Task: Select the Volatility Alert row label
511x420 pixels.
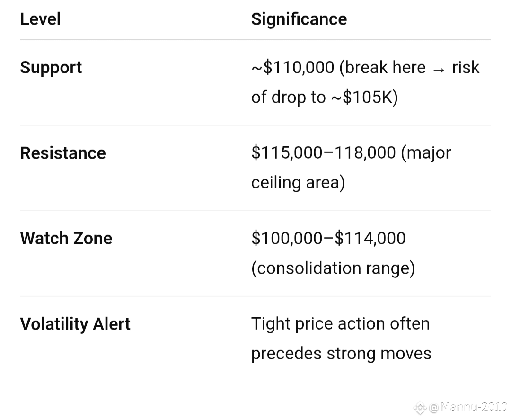Action: [x=75, y=324]
